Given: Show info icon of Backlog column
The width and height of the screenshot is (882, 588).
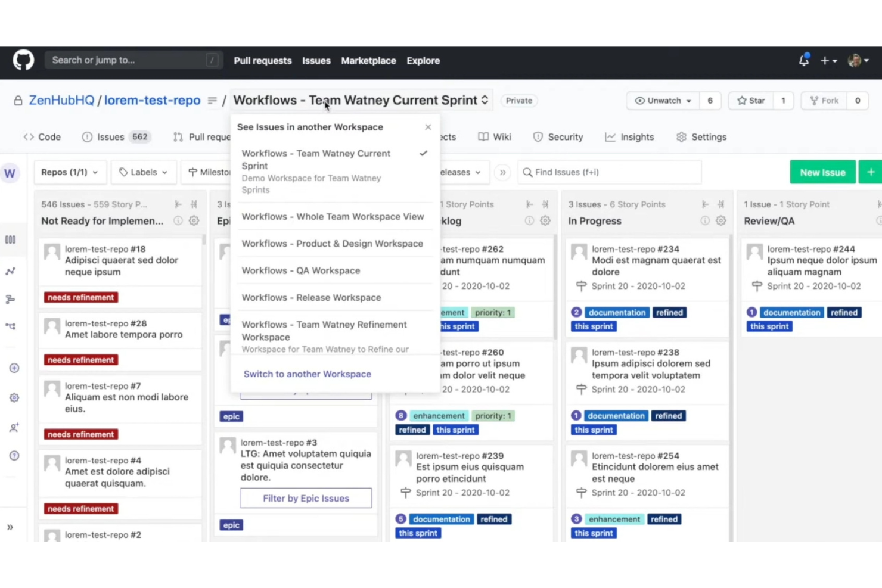Looking at the screenshot, I should pos(529,221).
